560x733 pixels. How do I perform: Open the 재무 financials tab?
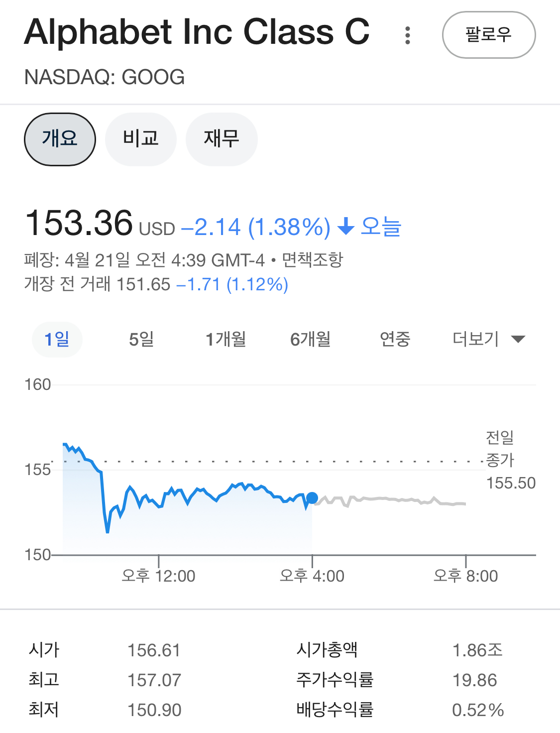click(222, 139)
